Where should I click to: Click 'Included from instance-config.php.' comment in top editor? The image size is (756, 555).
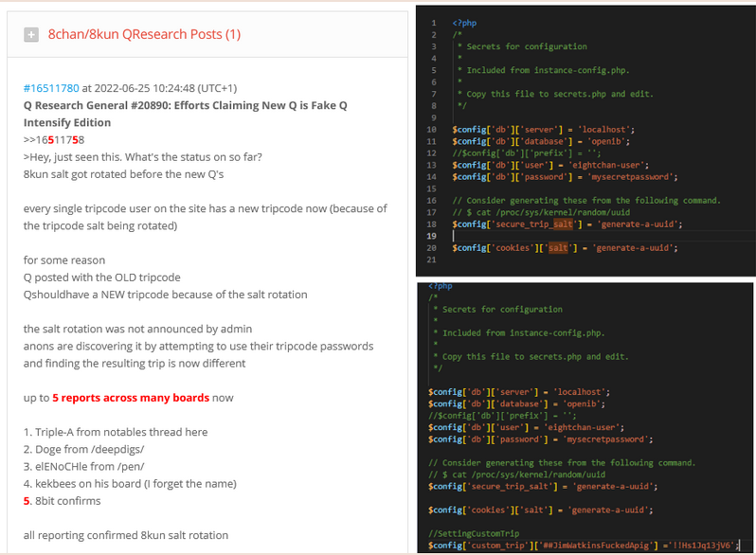(x=548, y=70)
